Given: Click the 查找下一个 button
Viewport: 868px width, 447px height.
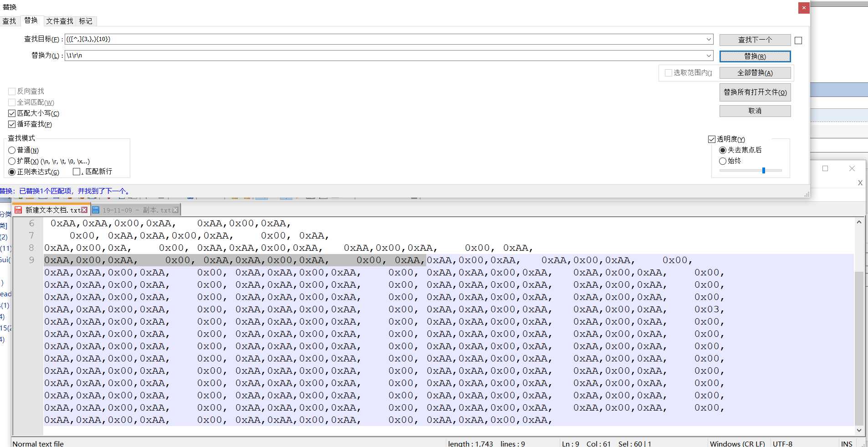Looking at the screenshot, I should tap(755, 40).
